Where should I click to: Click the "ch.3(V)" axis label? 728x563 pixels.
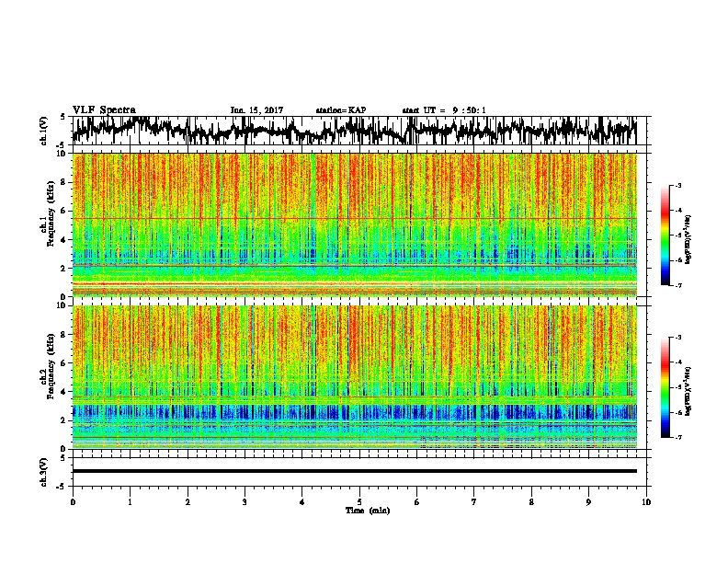pyautogui.click(x=43, y=472)
